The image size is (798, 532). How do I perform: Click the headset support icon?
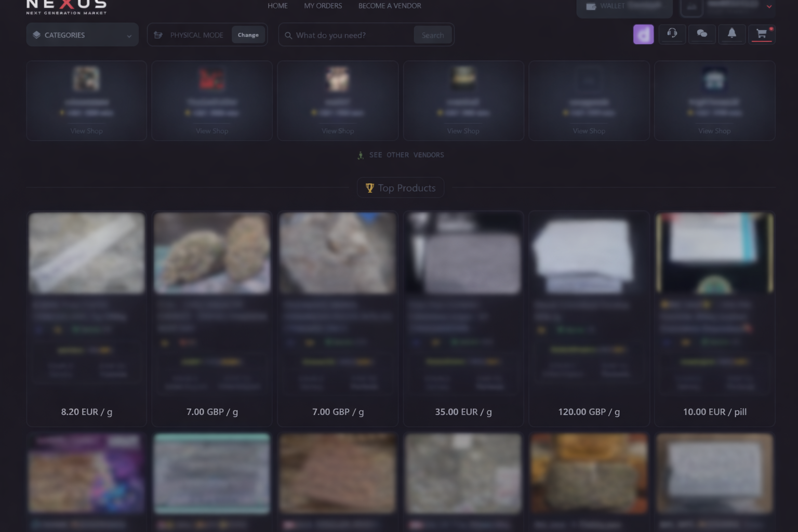672,34
